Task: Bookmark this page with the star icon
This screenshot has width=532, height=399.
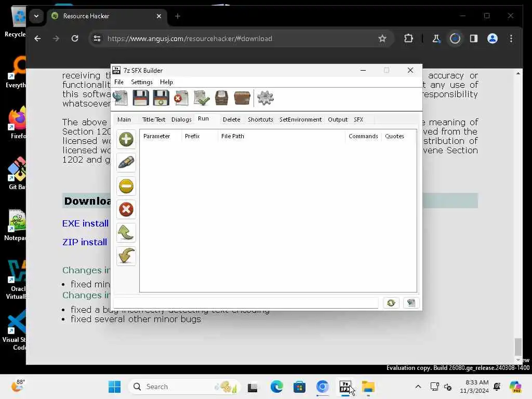Action: click(382, 38)
